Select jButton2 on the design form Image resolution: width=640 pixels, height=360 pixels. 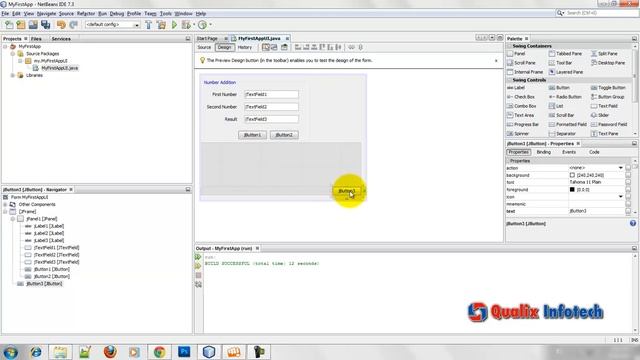284,135
